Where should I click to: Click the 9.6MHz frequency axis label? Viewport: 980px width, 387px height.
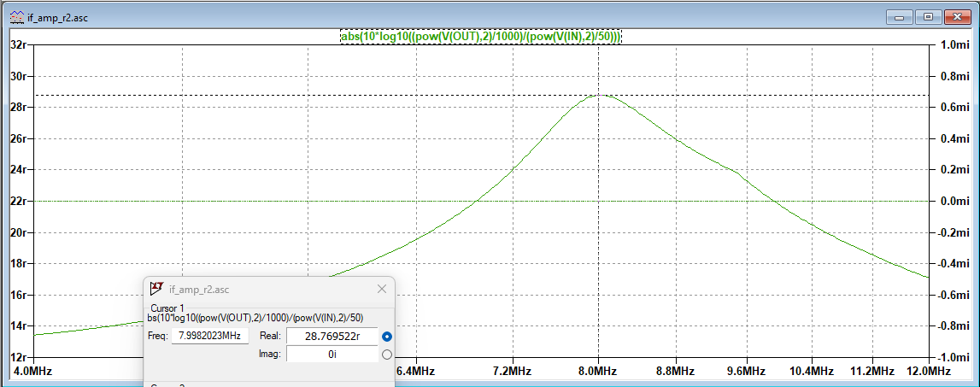point(746,371)
